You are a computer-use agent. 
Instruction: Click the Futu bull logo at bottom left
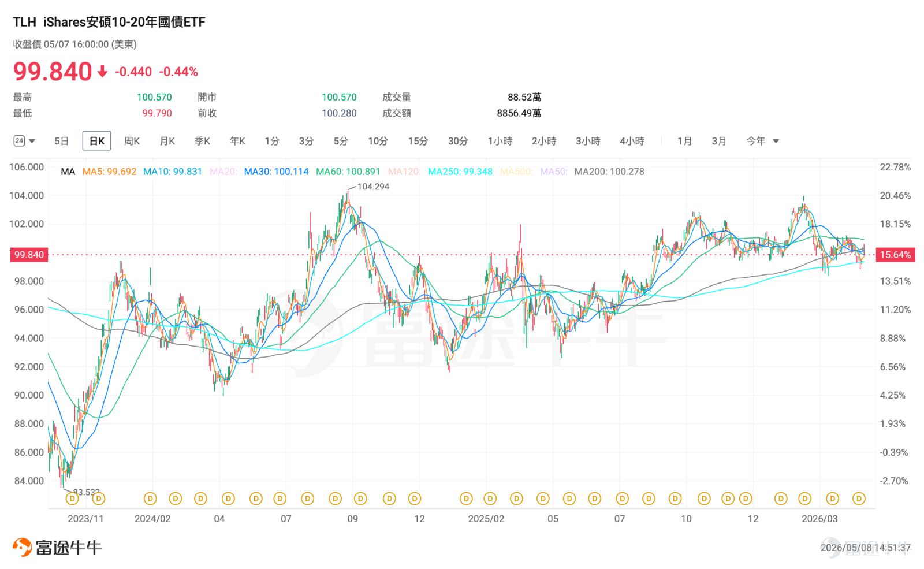pyautogui.click(x=57, y=547)
